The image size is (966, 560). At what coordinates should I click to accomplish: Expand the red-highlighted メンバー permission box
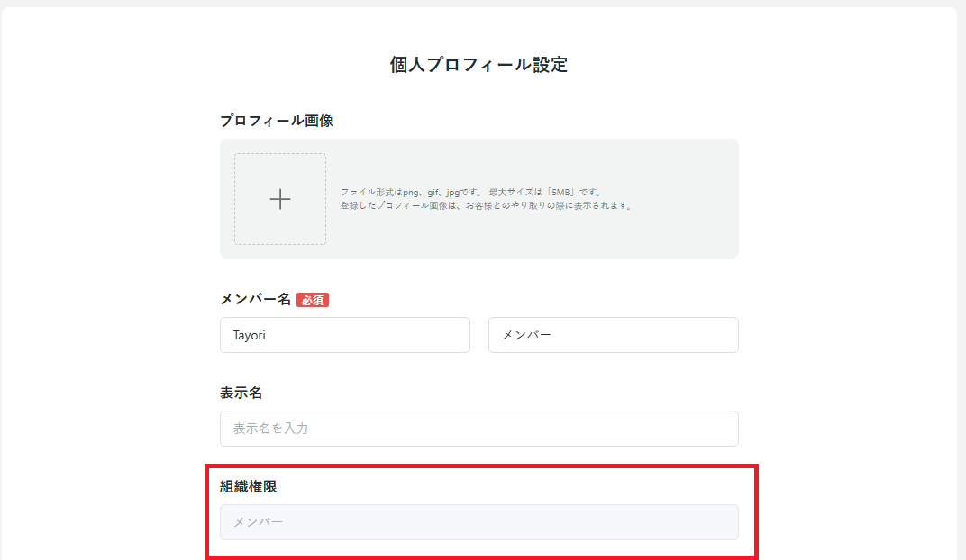click(x=478, y=522)
